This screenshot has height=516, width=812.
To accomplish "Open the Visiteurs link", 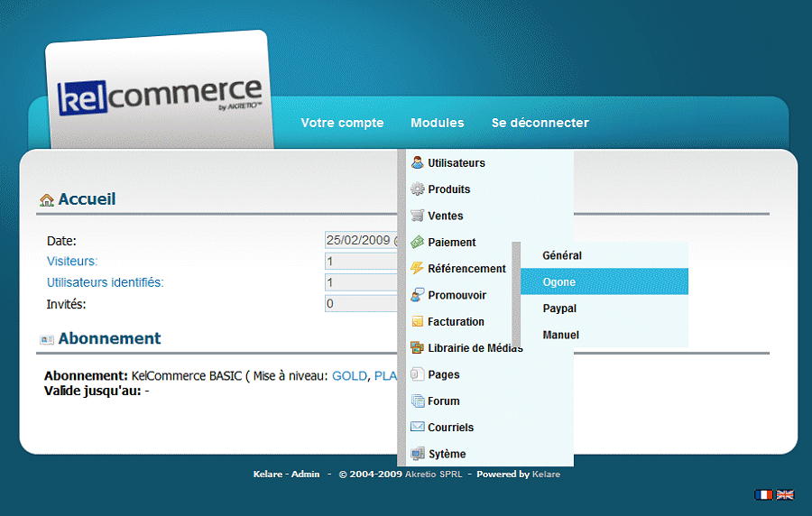I will tap(72, 262).
